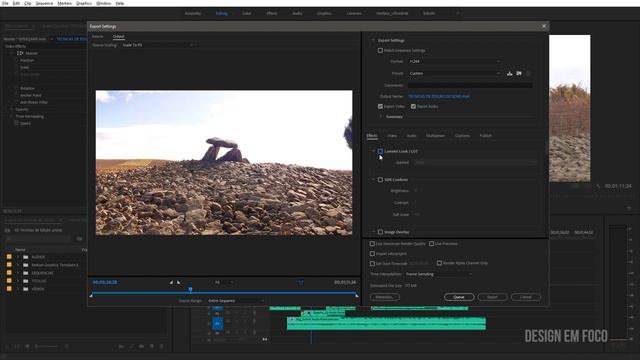Enable Match Sequence Settings checkbox
The image size is (640, 360).
click(380, 51)
